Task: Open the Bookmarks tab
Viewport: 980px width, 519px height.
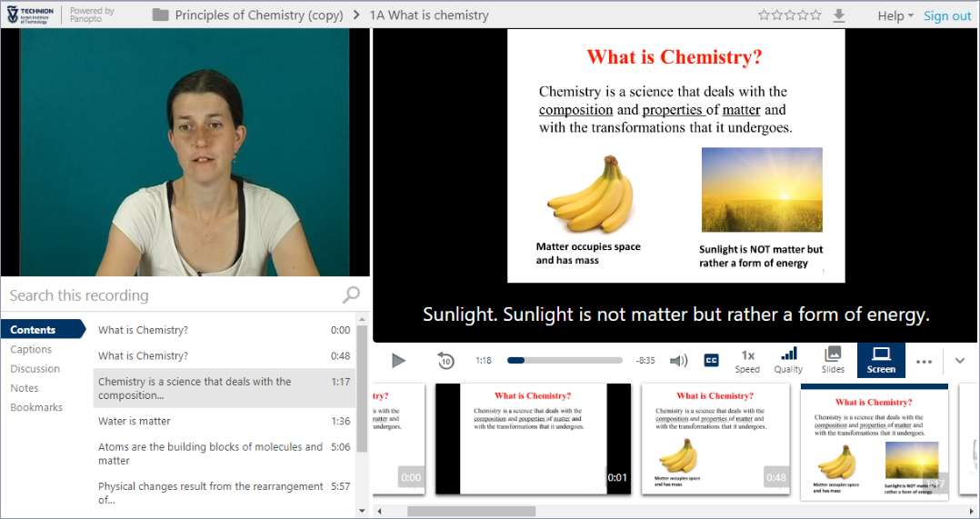Action: pos(36,407)
